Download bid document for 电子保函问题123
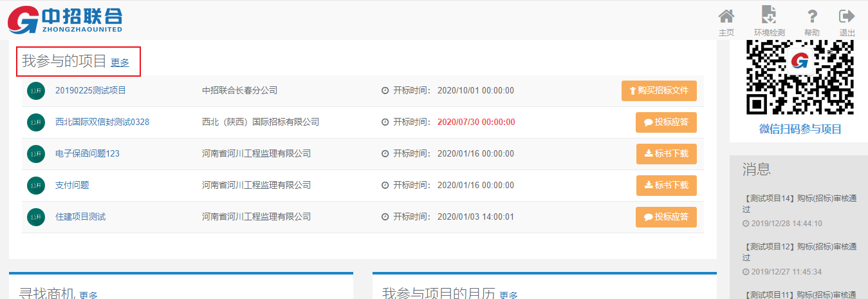This screenshot has height=299, width=868. (666, 154)
